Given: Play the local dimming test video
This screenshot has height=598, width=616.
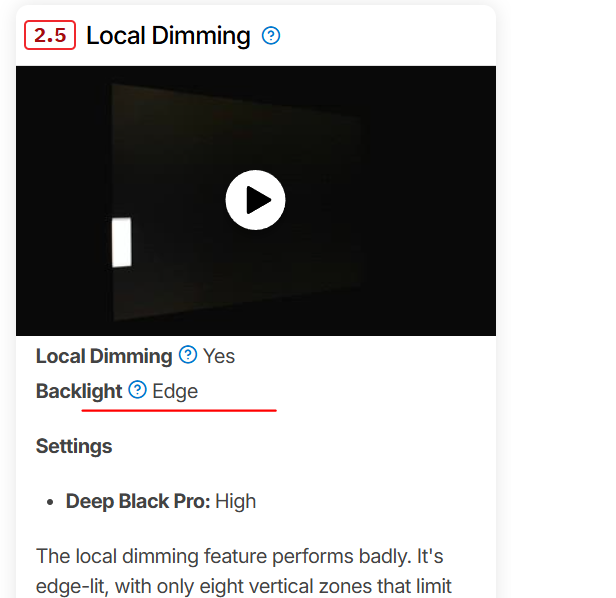Looking at the screenshot, I should pyautogui.click(x=255, y=200).
